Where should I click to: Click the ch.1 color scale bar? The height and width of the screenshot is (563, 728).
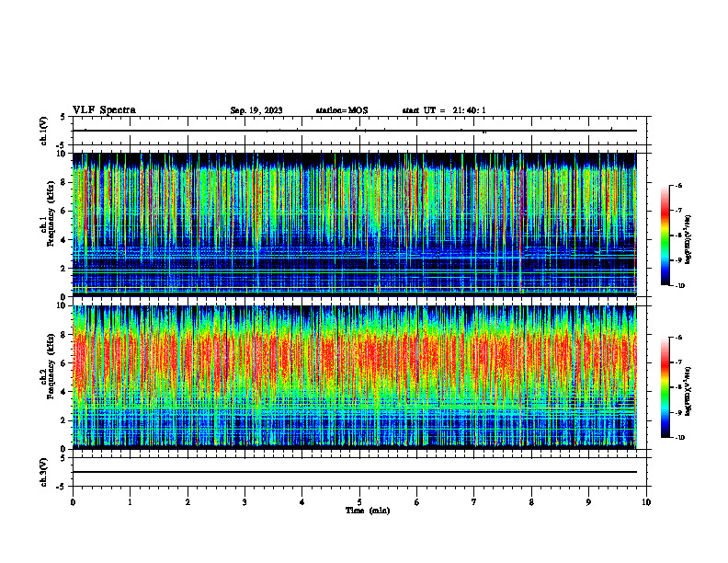[665, 236]
